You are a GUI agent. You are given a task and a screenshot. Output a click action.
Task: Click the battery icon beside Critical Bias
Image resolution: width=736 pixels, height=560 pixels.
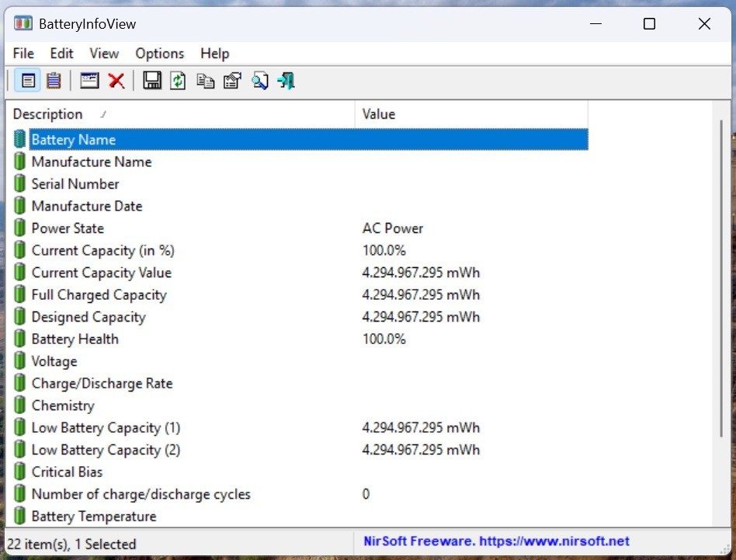19,471
